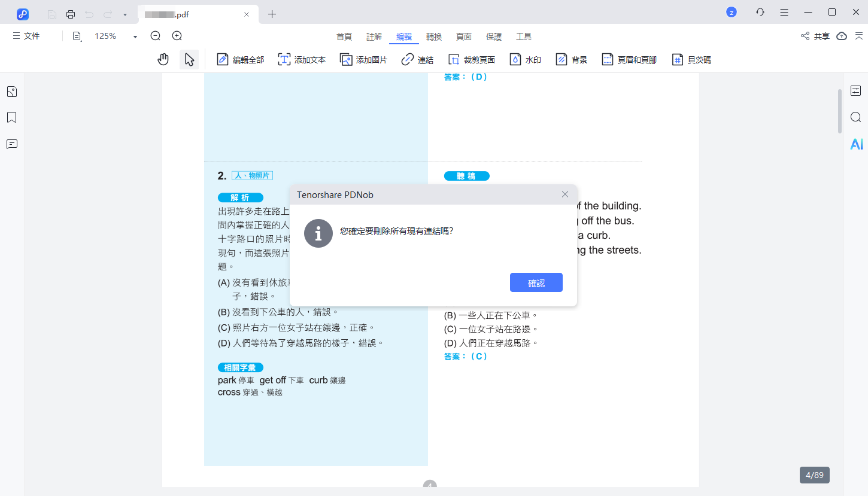Open the AI assistant in the right sidebar
This screenshot has width=868, height=496.
[x=856, y=144]
